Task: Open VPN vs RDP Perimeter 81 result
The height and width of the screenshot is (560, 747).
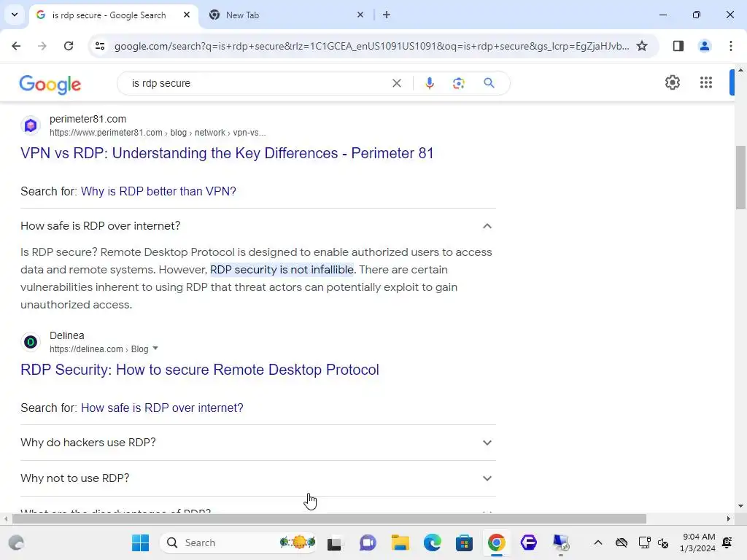Action: click(x=227, y=153)
